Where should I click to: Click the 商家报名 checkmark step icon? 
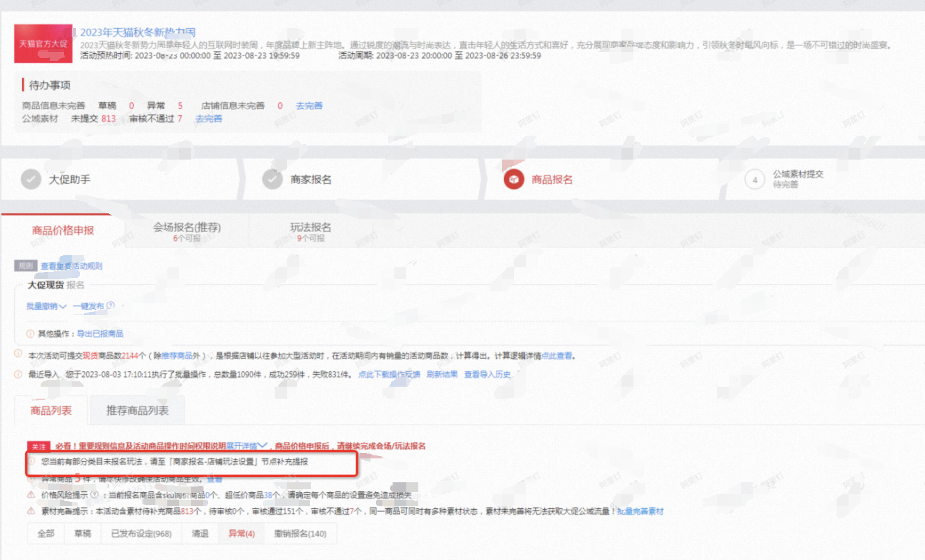coord(272,179)
